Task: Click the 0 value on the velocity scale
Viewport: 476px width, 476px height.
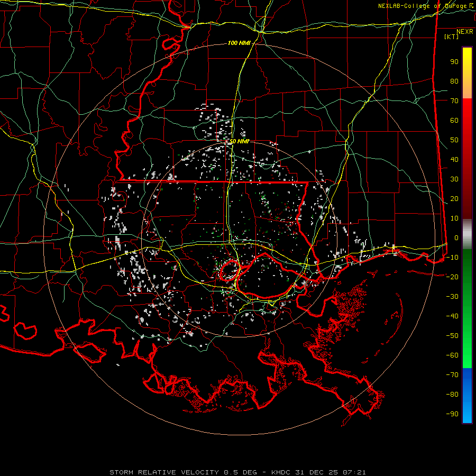Action: [456, 238]
